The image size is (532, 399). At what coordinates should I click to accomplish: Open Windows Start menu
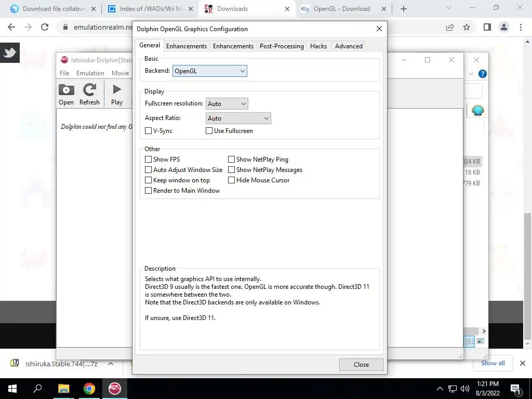tap(12, 389)
